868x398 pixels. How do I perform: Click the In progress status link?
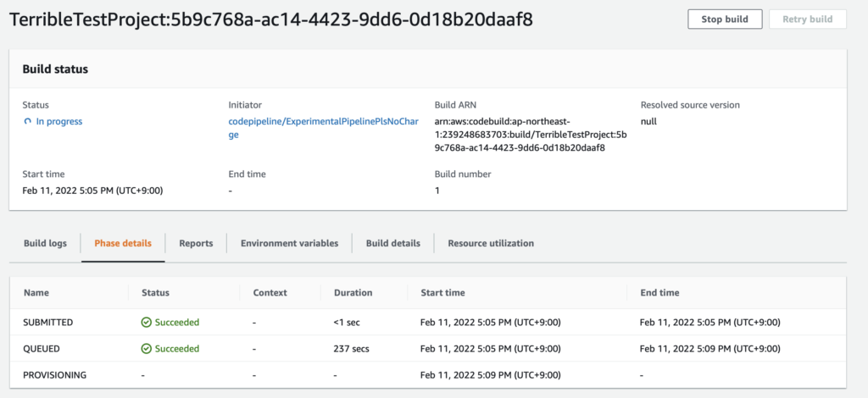58,122
